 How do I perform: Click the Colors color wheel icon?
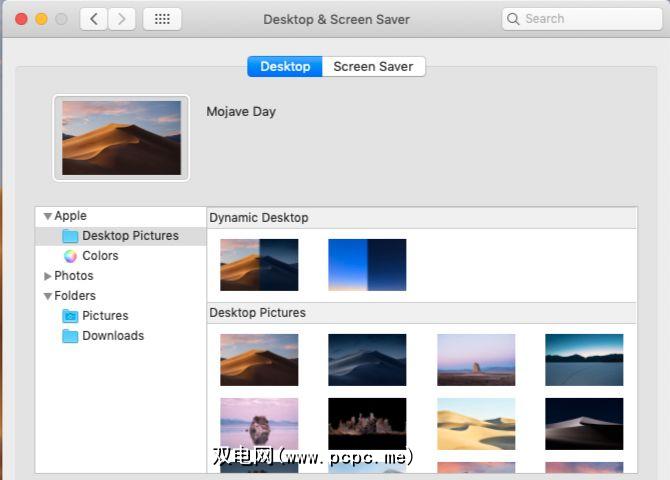[70, 256]
